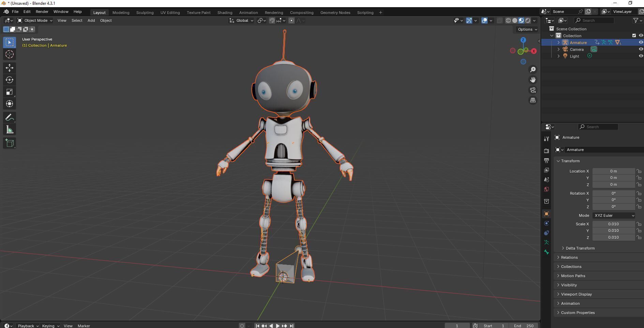Open the Render menu
644x328 pixels.
[42, 12]
